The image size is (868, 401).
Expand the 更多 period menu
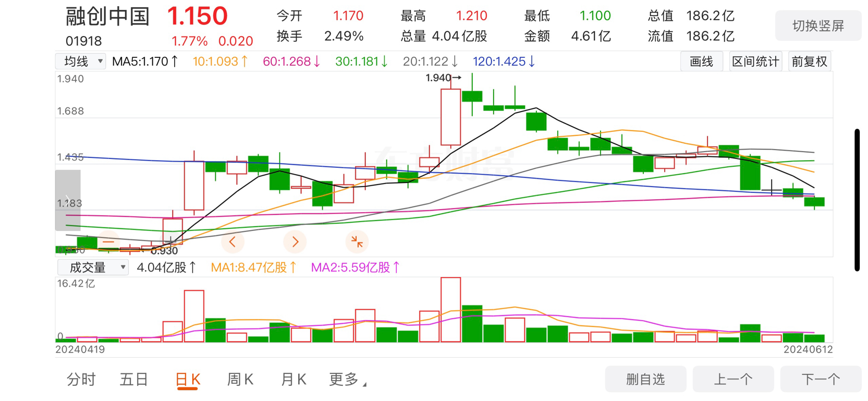click(x=348, y=380)
